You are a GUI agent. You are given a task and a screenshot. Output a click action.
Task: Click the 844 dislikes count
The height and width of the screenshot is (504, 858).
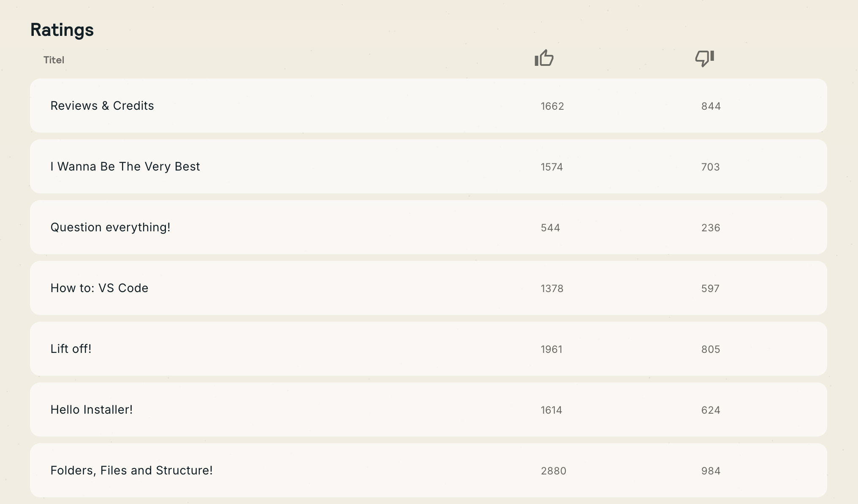coord(711,106)
